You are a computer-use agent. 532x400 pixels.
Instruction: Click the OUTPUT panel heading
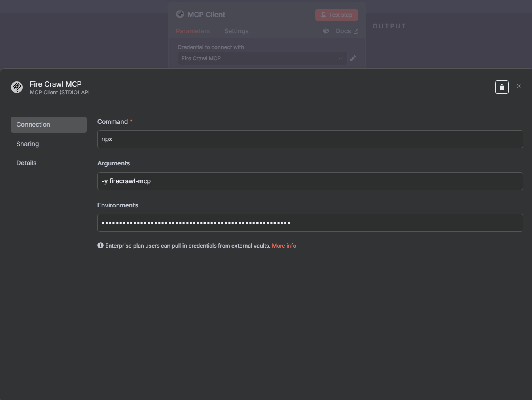(389, 26)
